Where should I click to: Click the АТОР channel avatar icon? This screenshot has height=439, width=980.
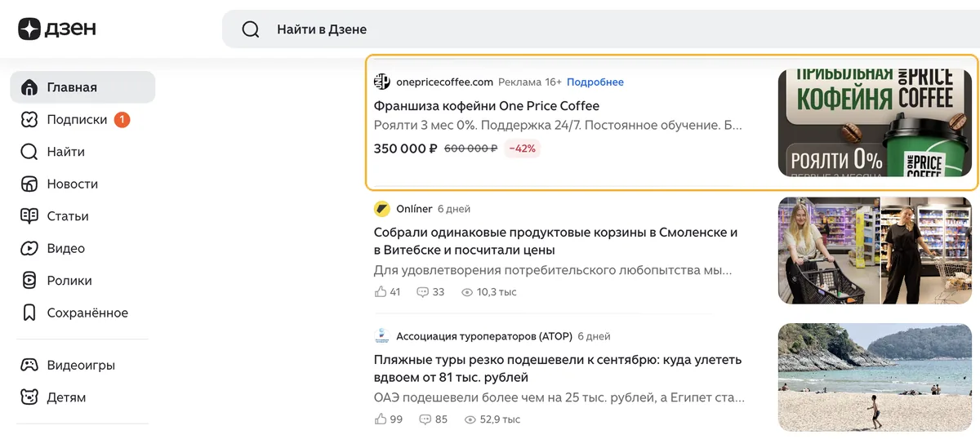382,336
